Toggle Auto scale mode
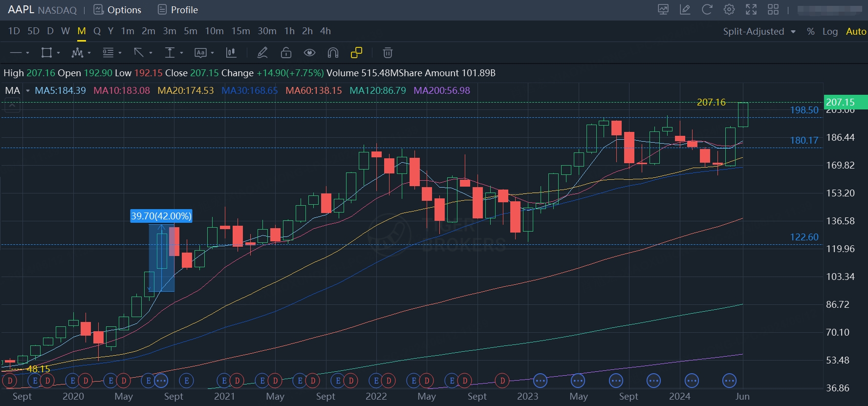This screenshot has width=868, height=406. (x=856, y=31)
